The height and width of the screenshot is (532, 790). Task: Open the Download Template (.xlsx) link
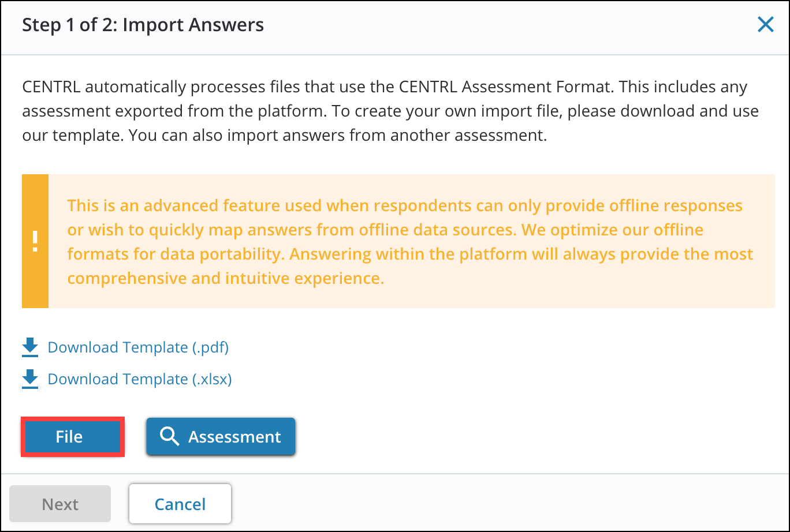(140, 379)
